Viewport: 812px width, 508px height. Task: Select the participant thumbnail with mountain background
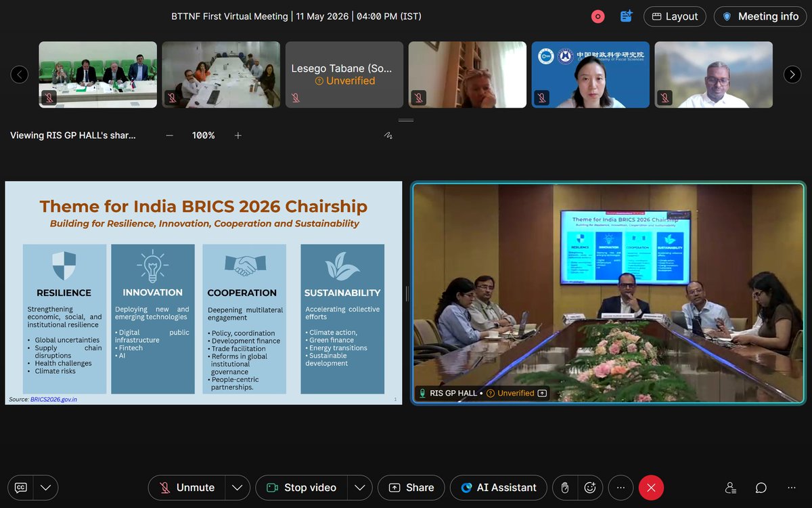coord(714,75)
